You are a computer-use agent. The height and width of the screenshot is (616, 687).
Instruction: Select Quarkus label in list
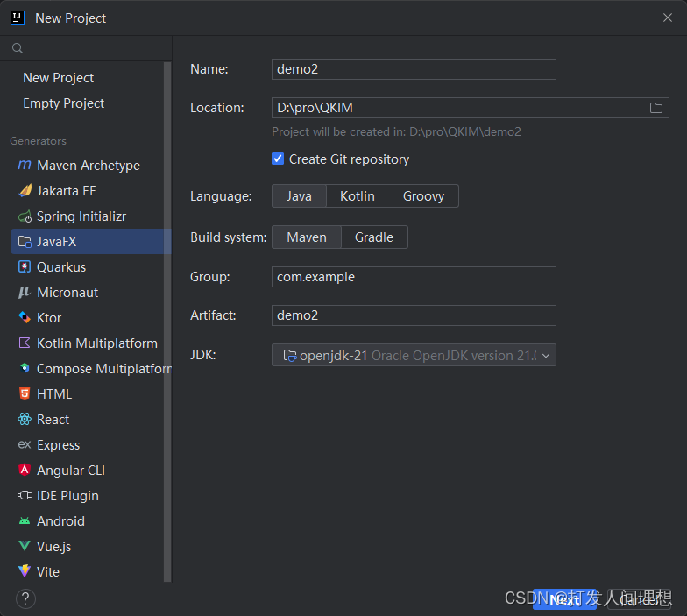(x=61, y=267)
